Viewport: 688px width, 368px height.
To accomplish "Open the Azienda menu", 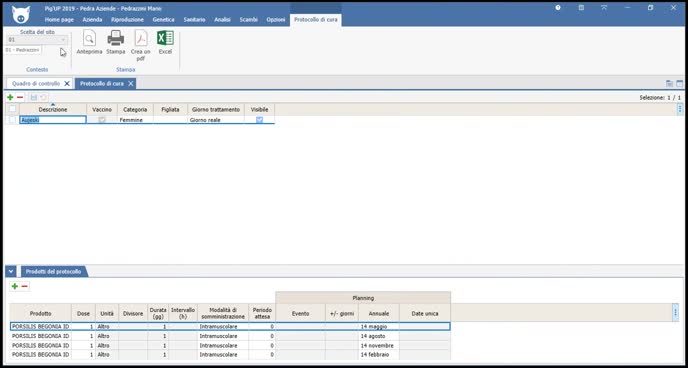I will pyautogui.click(x=92, y=20).
